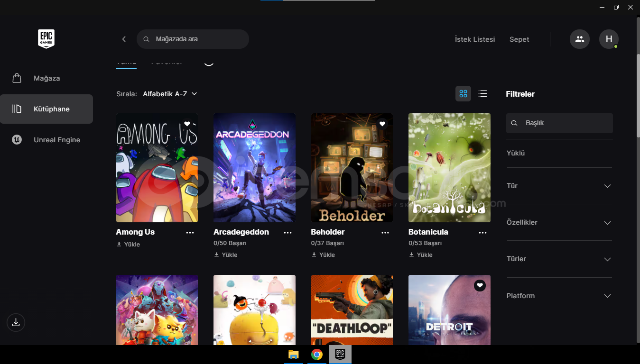This screenshot has width=640, height=364.
Task: Open the H profile avatar menu
Action: click(609, 39)
